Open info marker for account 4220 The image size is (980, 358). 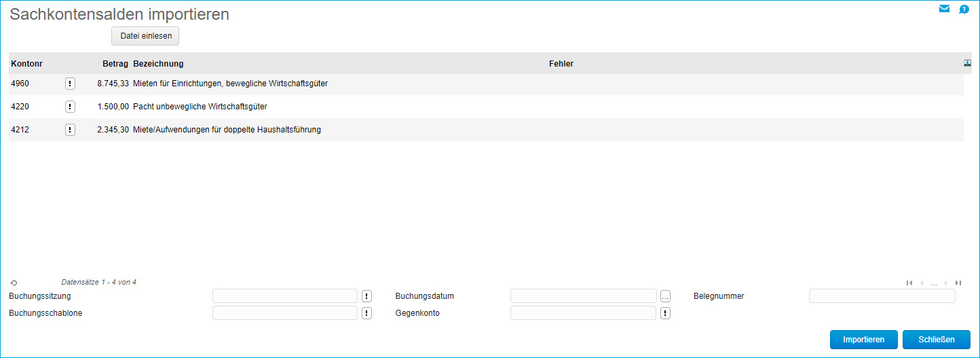70,107
